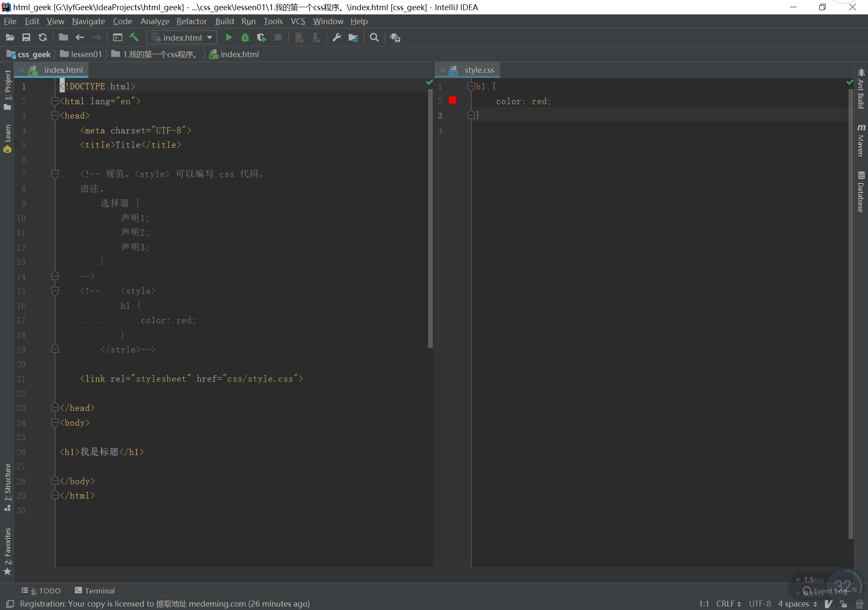868x610 pixels.
Task: Open the Tools menu
Action: pyautogui.click(x=273, y=21)
